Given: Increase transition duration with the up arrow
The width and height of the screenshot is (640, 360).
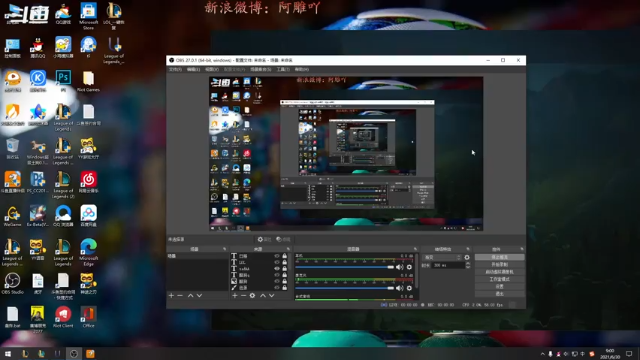Looking at the screenshot, I should click(x=468, y=264).
